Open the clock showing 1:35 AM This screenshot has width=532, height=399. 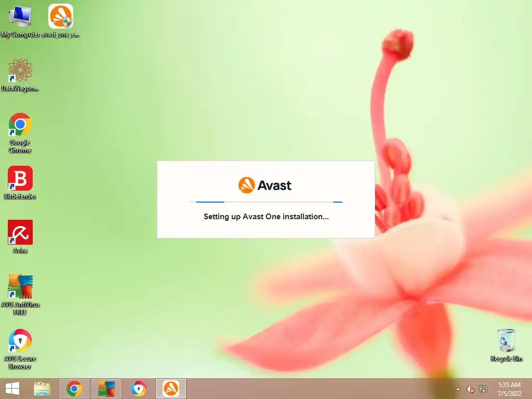pos(509,389)
